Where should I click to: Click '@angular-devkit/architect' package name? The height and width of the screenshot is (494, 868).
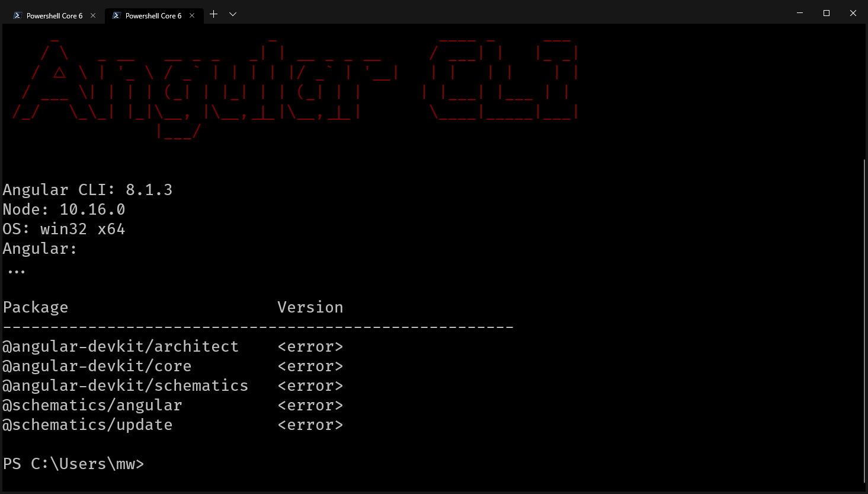[121, 346]
